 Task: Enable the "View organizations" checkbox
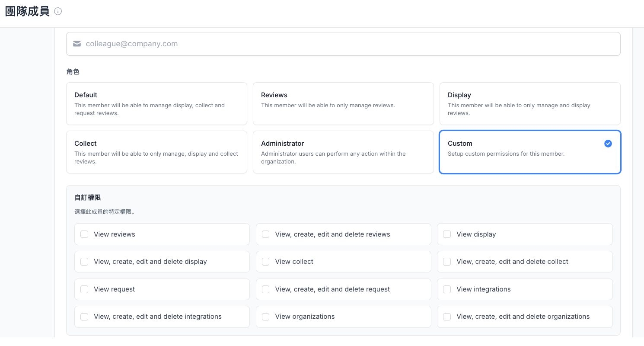click(x=266, y=317)
